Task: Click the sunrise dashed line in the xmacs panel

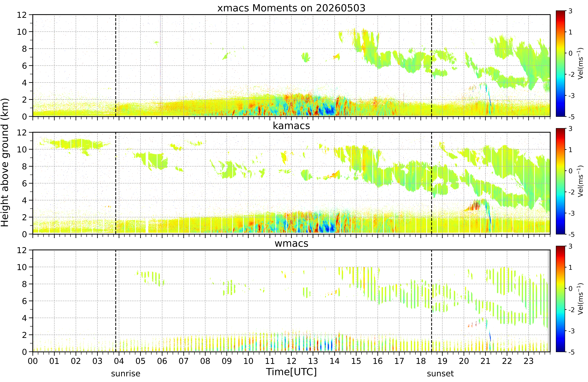Action: [x=116, y=65]
